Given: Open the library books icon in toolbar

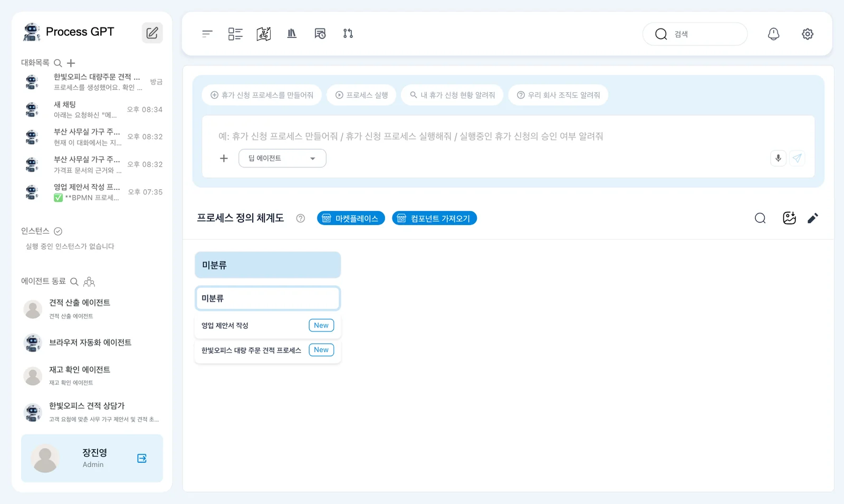Looking at the screenshot, I should [292, 34].
